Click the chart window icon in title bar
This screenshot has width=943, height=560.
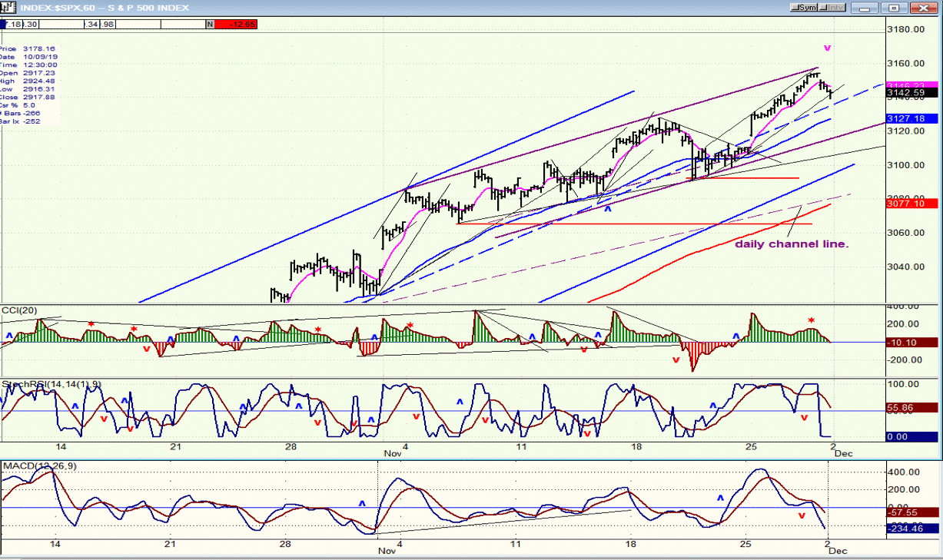click(8, 8)
